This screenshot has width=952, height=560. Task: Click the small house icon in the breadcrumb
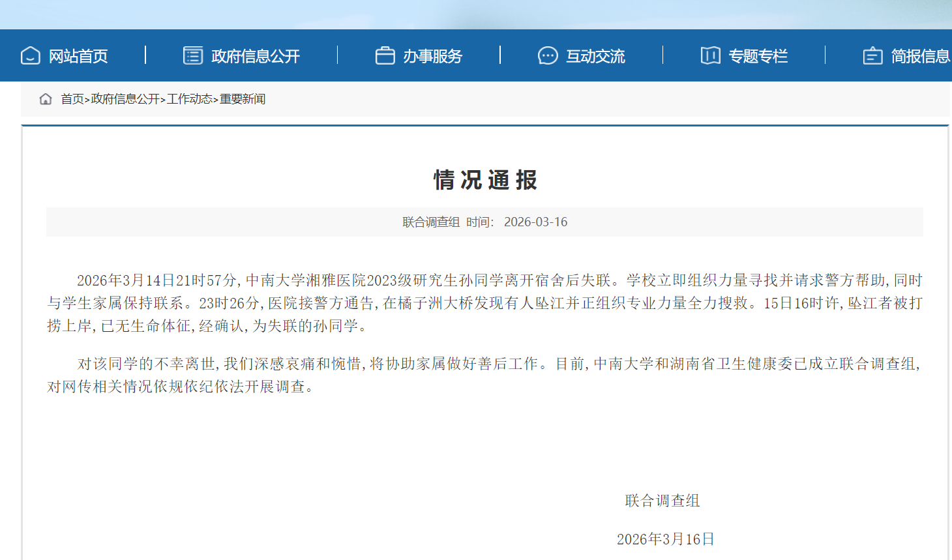point(46,99)
